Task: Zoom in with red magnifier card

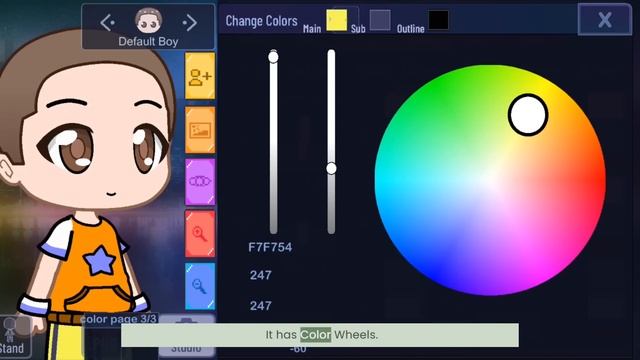Action: pos(200,234)
